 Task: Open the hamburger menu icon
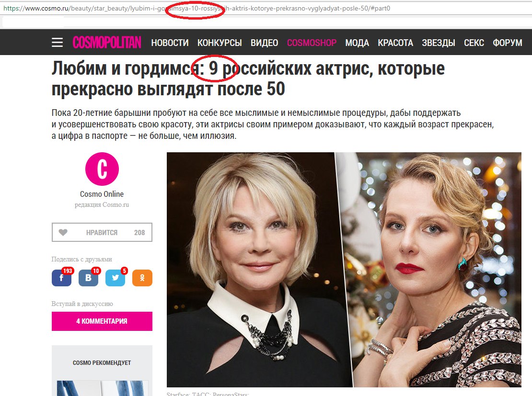coord(57,43)
